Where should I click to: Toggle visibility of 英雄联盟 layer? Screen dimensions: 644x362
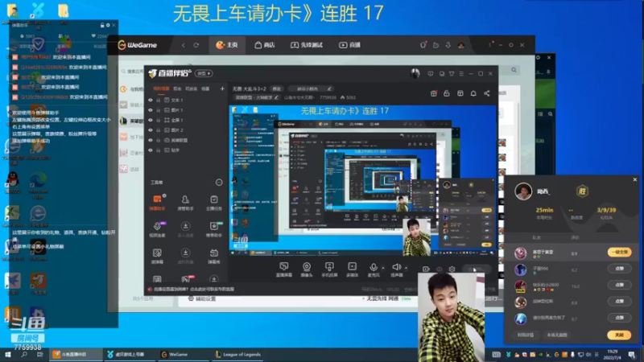point(151,140)
